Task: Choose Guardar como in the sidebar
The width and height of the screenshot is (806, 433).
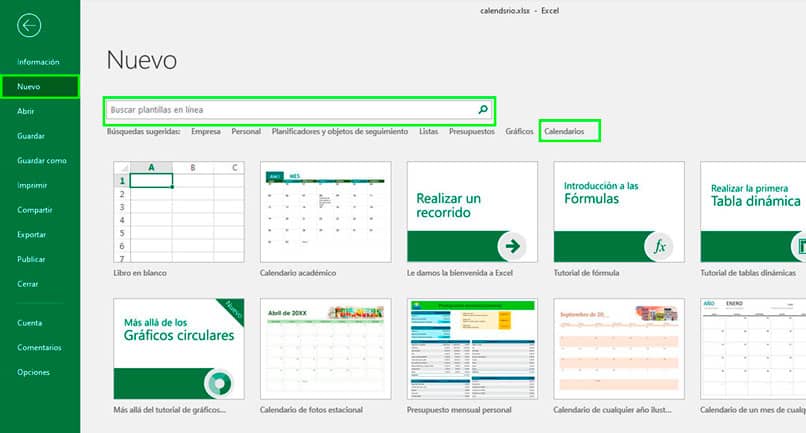Action: (x=42, y=160)
